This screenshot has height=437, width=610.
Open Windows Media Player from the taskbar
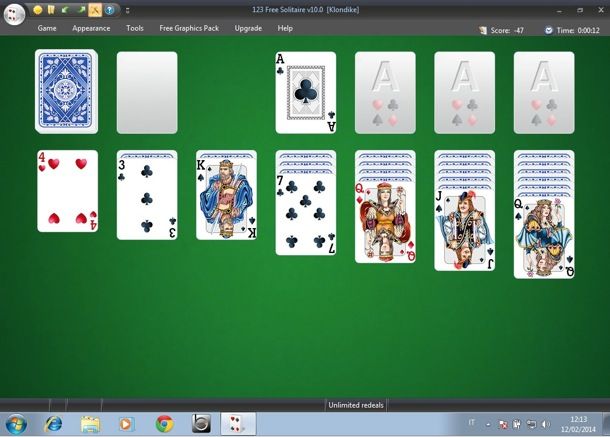click(126, 424)
